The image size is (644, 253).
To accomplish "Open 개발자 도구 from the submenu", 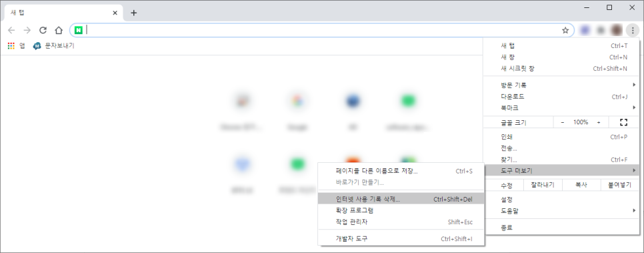I will point(401,238).
